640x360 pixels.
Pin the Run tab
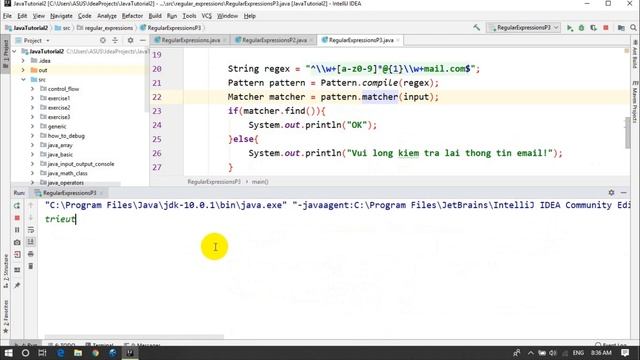click(17, 285)
